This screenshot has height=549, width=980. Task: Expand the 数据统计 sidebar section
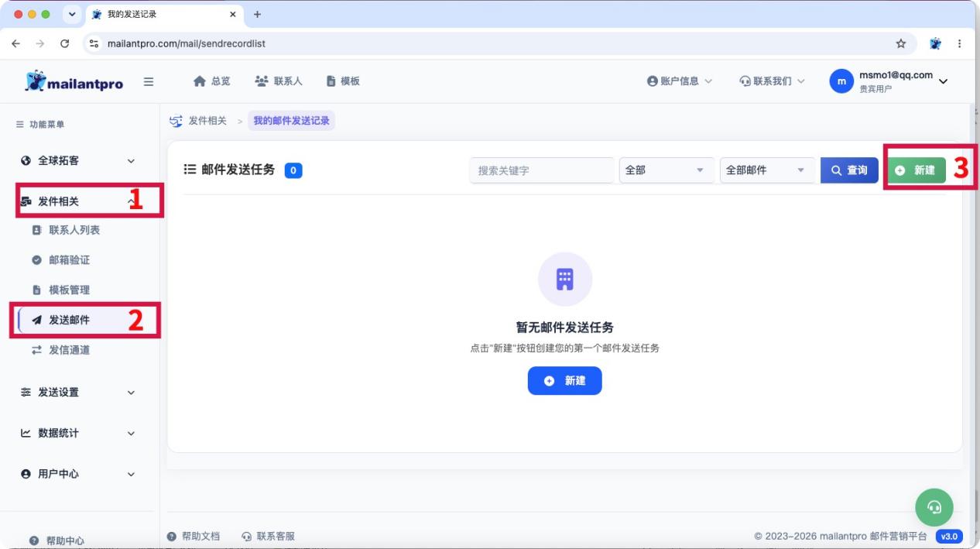[77, 433]
